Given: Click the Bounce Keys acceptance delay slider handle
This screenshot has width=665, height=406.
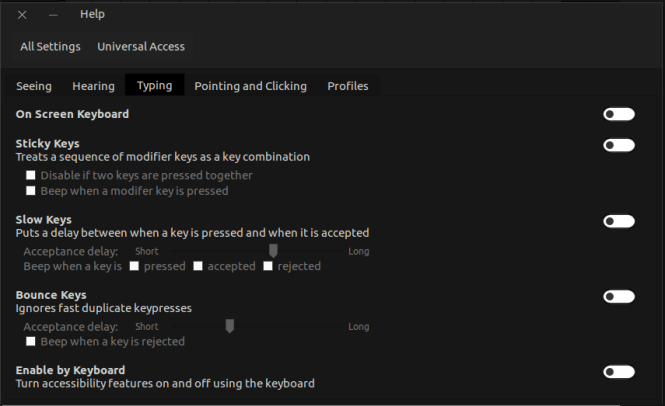Looking at the screenshot, I should click(x=229, y=326).
